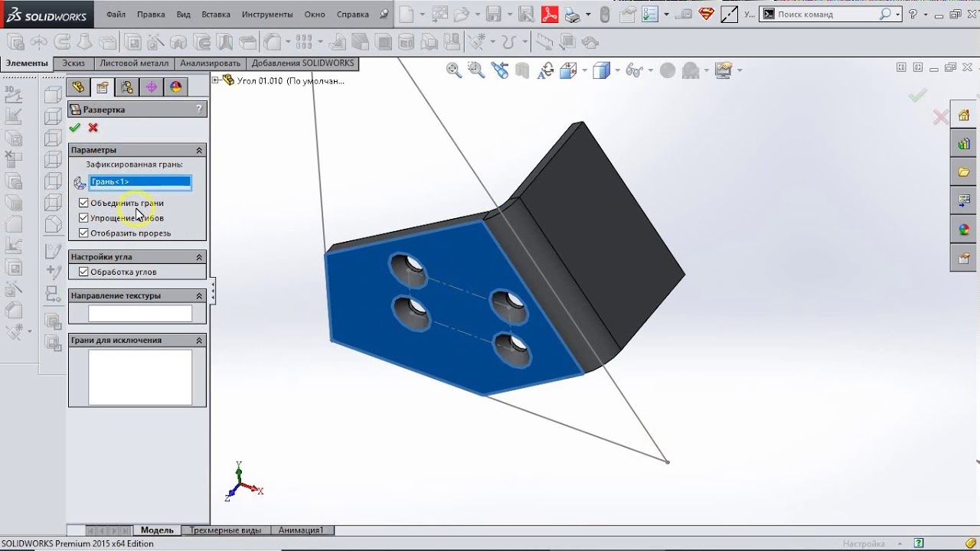Screen dimensions: 980x551
Task: Expand the Угол 01.010 tree node
Action: [x=215, y=80]
